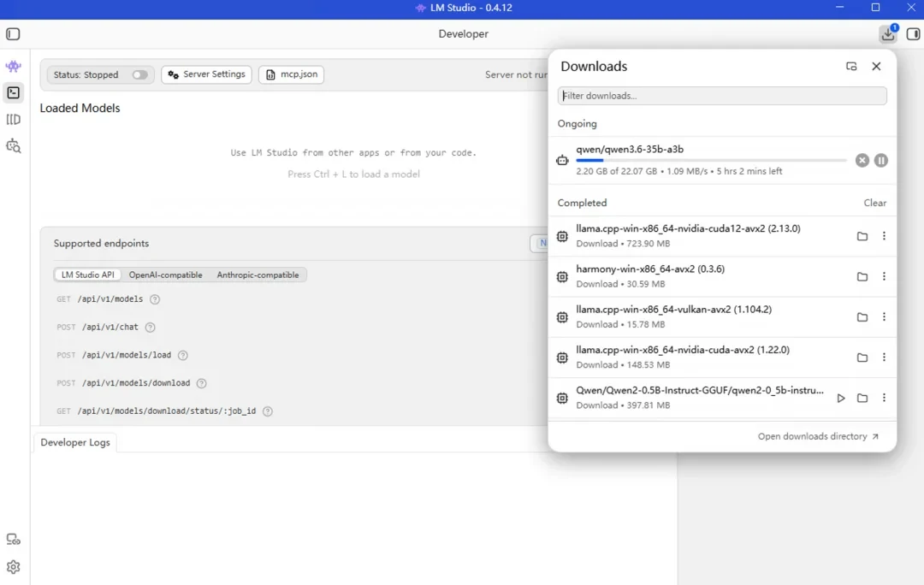924x585 pixels.
Task: Open folder for llama.cpp nvidia-cuda12-avx2 download
Action: point(862,236)
